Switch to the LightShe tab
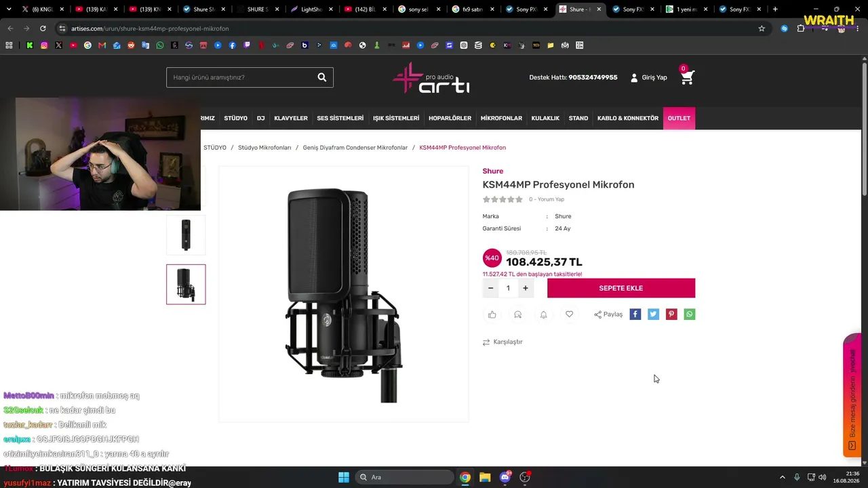 point(313,9)
